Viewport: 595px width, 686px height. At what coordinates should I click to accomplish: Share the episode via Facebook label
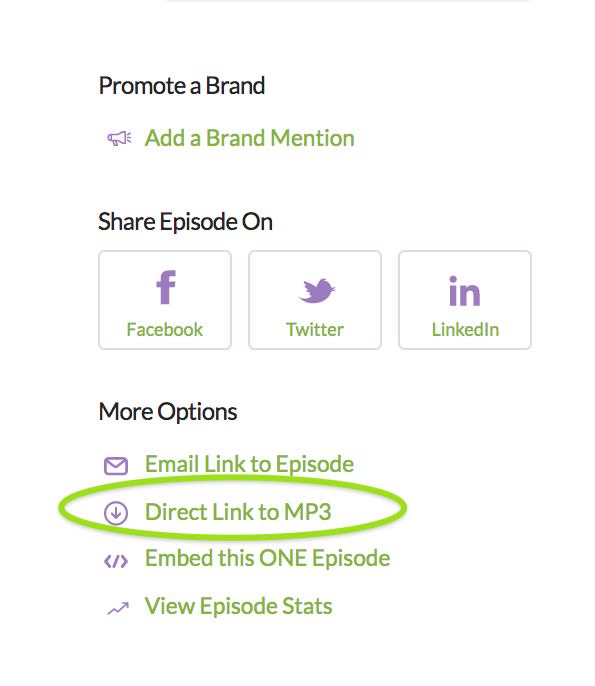164,329
